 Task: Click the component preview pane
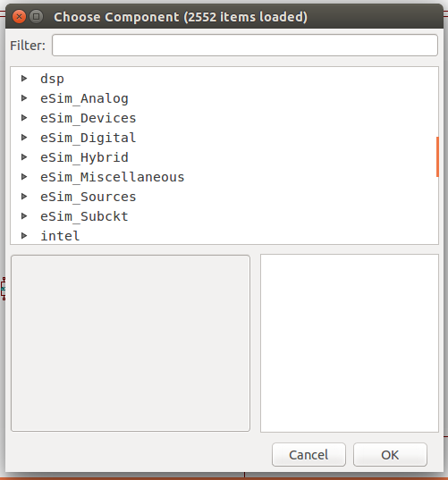point(350,343)
